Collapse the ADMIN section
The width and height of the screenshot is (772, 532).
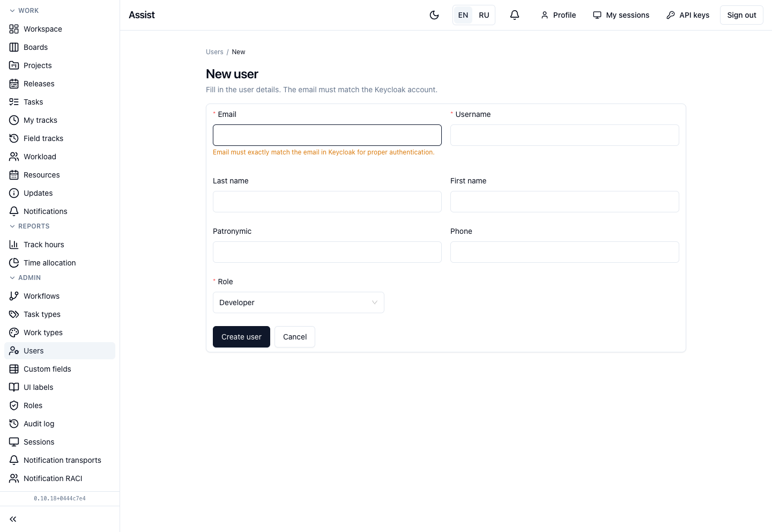[x=25, y=278]
